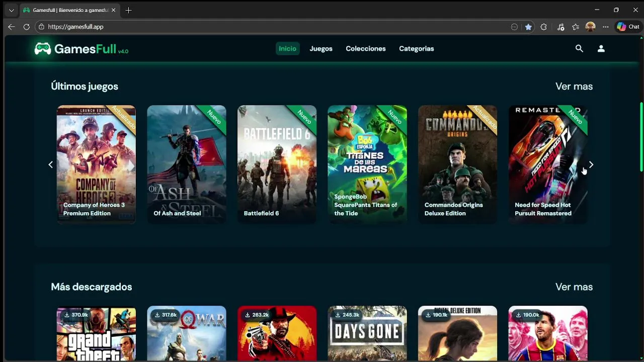Open Need for Speed Hot Pursuit Remastered

tap(548, 164)
